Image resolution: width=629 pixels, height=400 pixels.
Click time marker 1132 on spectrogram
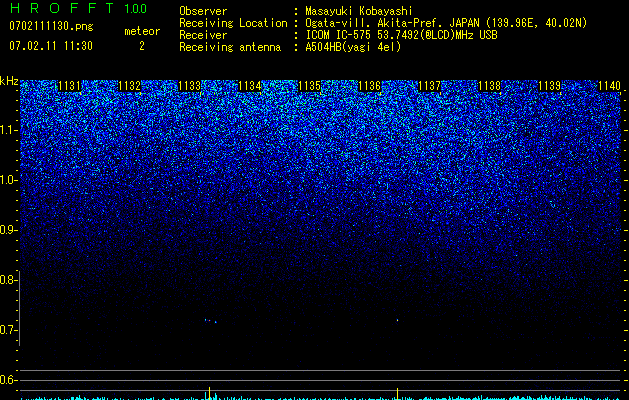coord(130,86)
